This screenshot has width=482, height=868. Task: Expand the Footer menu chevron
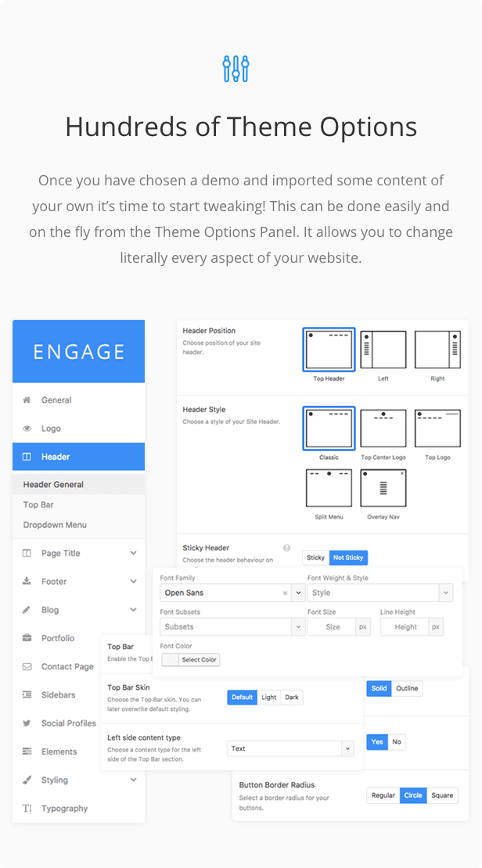134,581
